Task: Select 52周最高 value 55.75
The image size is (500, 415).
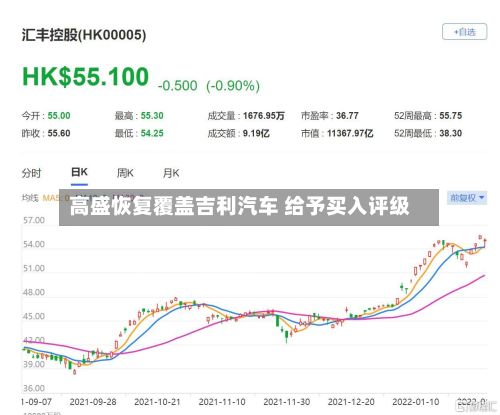Action: [451, 116]
